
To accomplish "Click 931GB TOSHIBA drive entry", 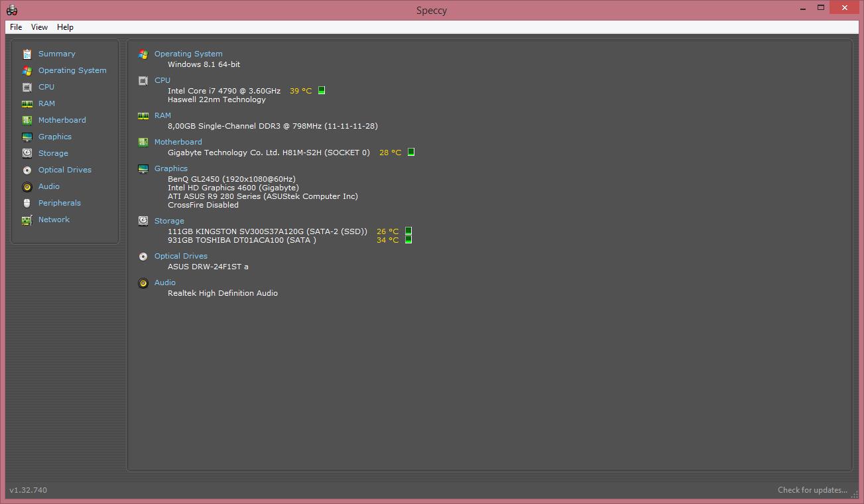I will click(242, 240).
